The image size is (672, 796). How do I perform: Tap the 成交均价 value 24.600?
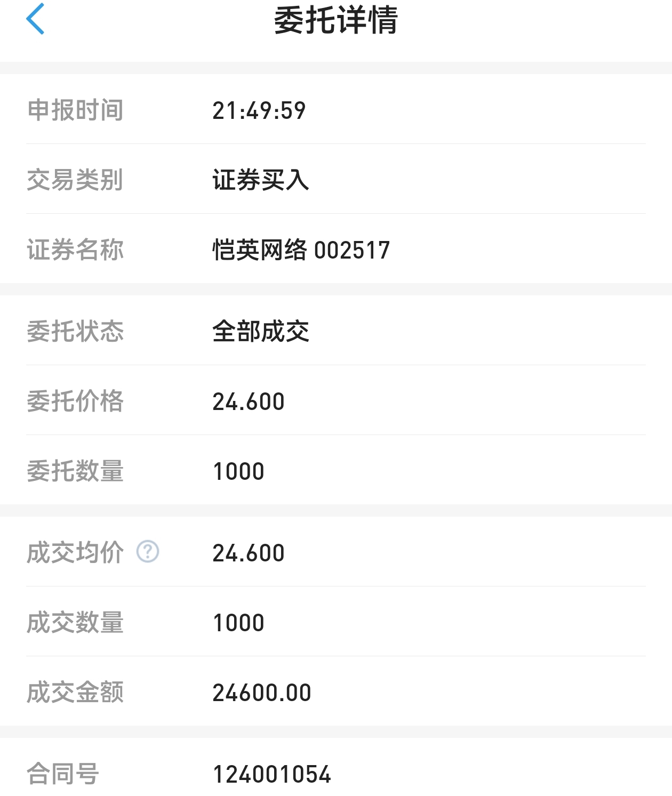point(249,553)
